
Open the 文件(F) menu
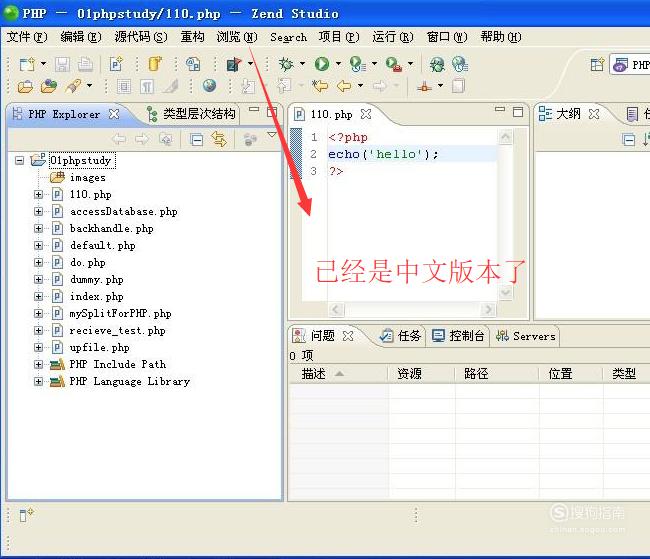[27, 37]
